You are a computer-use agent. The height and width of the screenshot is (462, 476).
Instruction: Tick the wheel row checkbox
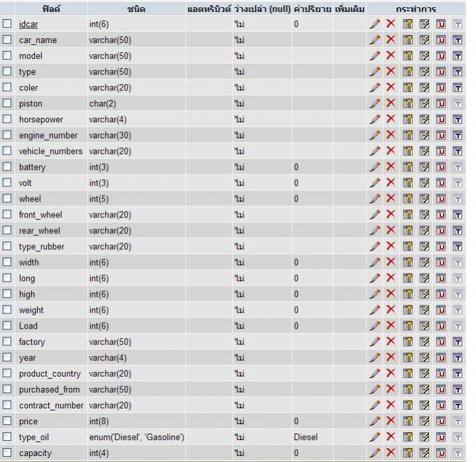pyautogui.click(x=7, y=198)
